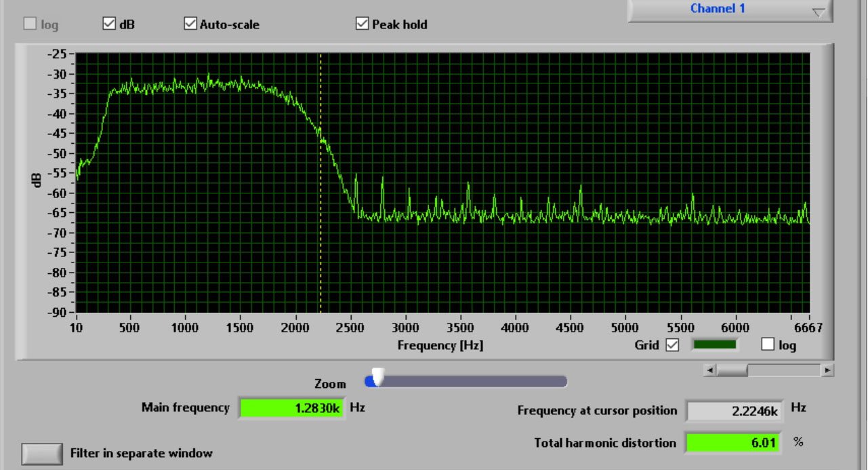Click the 6667 maximum frequency axis label

(x=809, y=328)
